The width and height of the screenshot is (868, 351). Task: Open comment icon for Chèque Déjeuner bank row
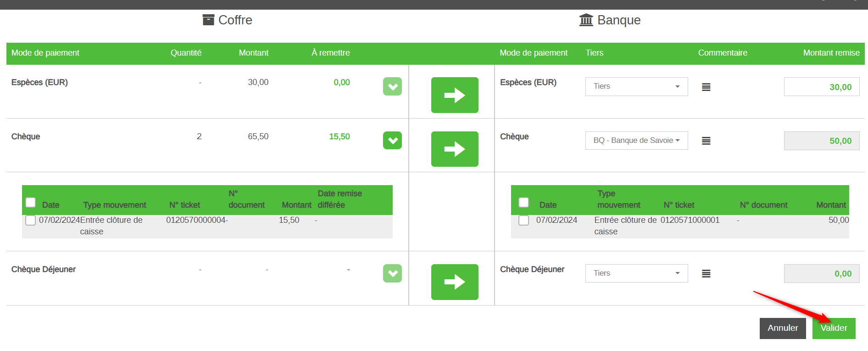click(x=706, y=273)
